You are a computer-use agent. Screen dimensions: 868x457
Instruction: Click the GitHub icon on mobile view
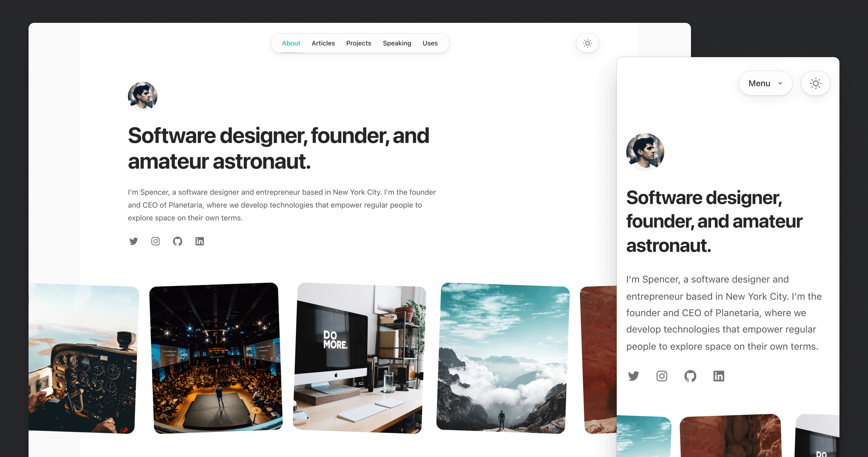(x=690, y=376)
